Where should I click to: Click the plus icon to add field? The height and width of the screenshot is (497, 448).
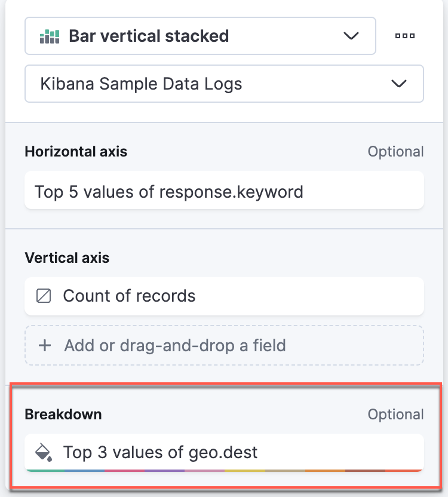pos(45,345)
